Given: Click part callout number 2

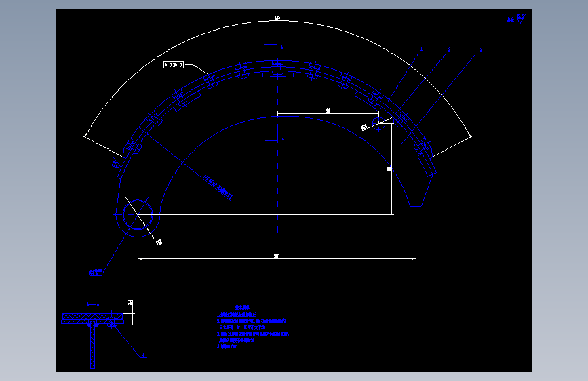Looking at the screenshot, I should (x=449, y=50).
